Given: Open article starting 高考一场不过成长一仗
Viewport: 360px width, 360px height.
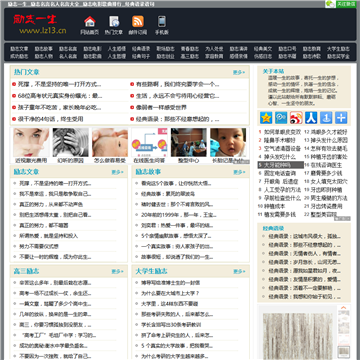Looking at the screenshot, I should point(55,293).
